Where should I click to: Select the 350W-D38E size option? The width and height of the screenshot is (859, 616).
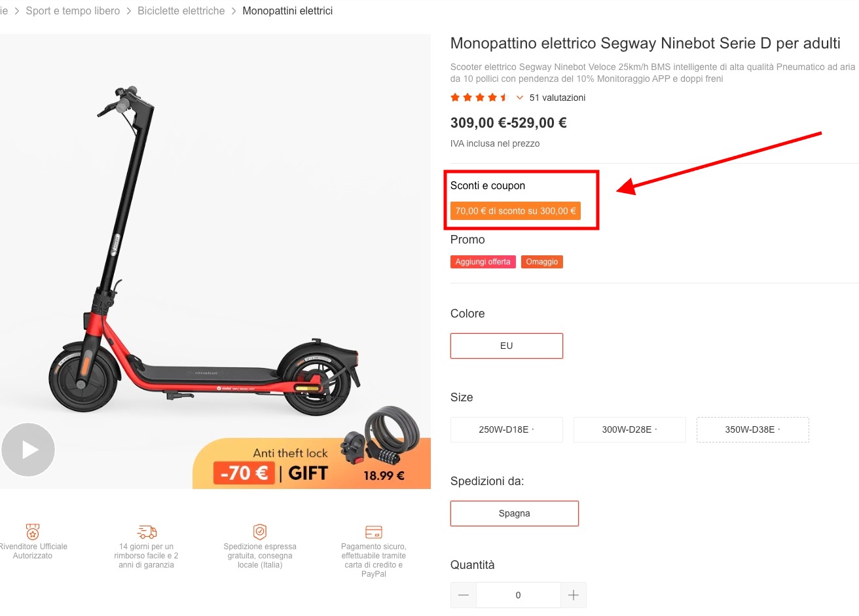[x=752, y=429]
